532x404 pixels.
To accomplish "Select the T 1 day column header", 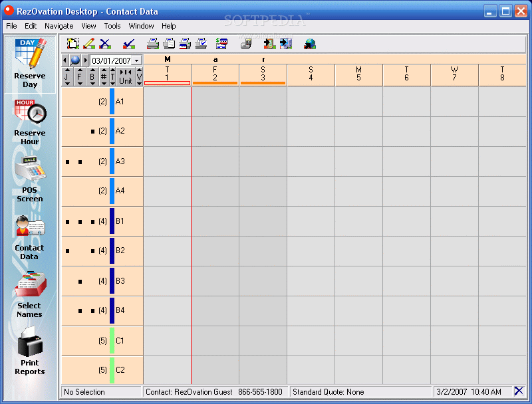I will tap(168, 75).
